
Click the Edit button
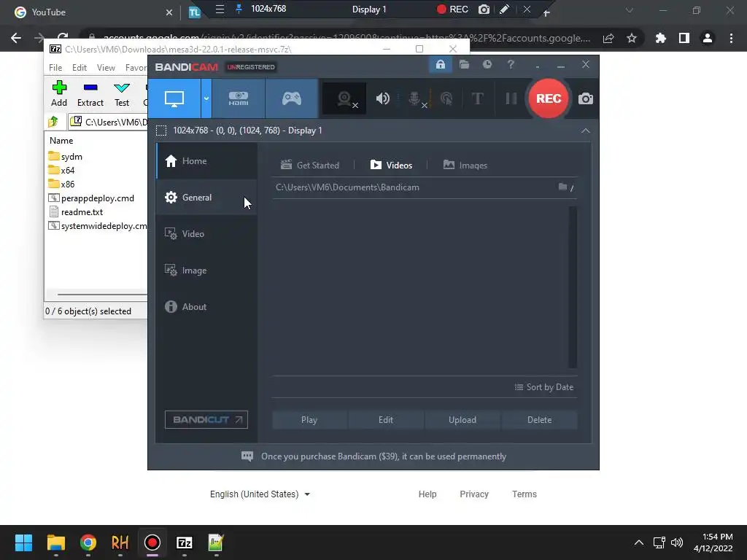[x=386, y=419]
